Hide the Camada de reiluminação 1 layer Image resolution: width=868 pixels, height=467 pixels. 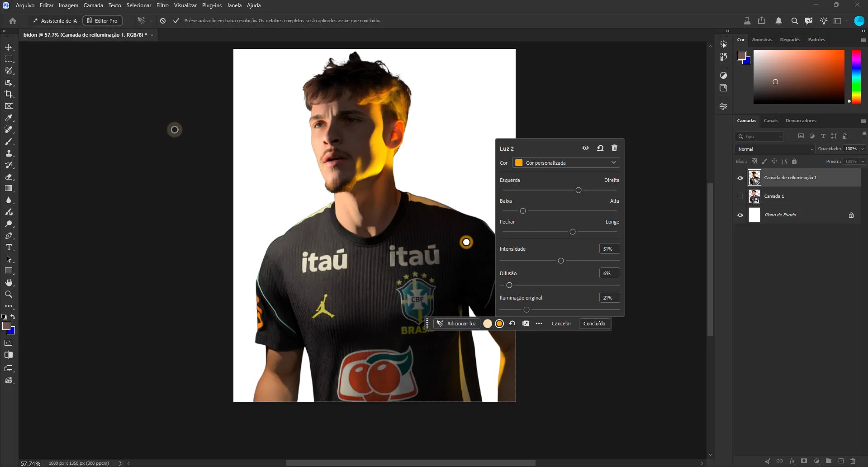point(740,178)
